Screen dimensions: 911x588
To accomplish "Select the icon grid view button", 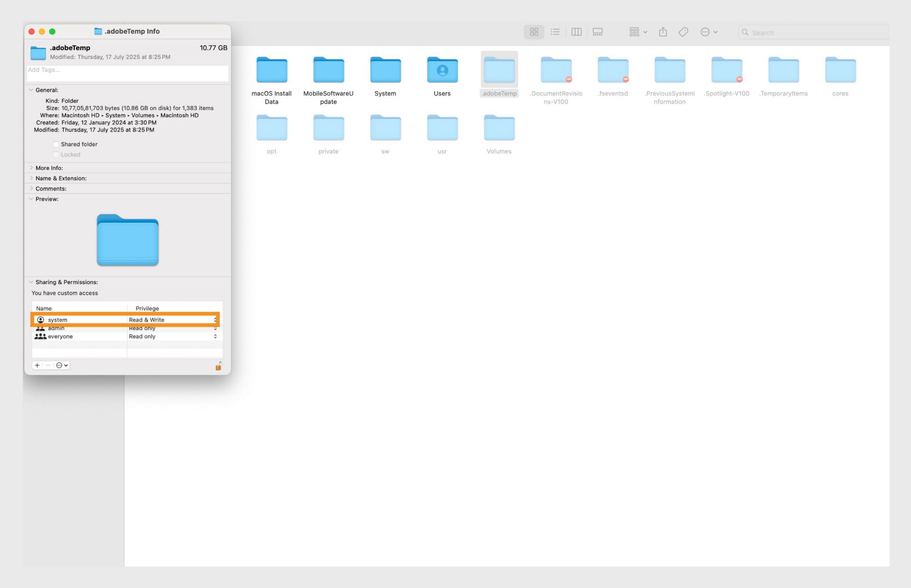I will [534, 32].
